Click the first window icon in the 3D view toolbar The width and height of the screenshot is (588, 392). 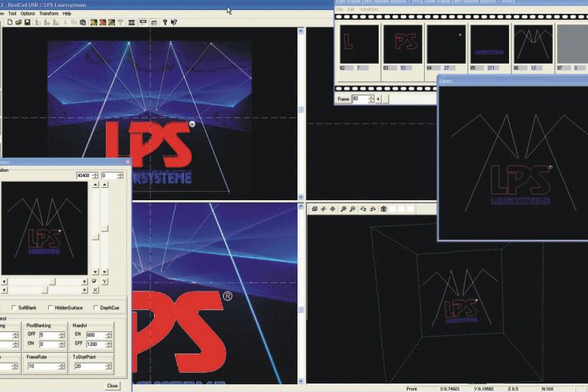pyautogui.click(x=314, y=209)
